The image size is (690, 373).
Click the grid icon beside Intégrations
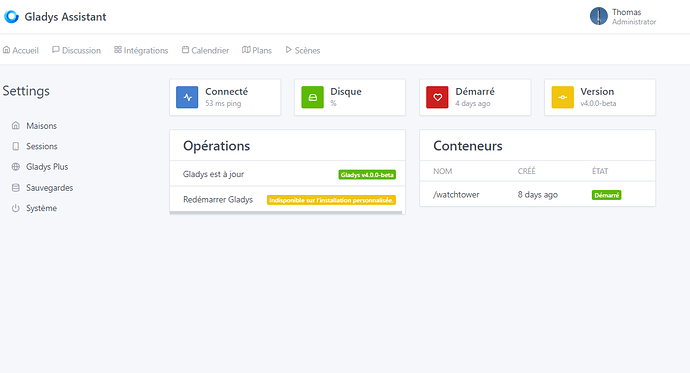pos(118,50)
